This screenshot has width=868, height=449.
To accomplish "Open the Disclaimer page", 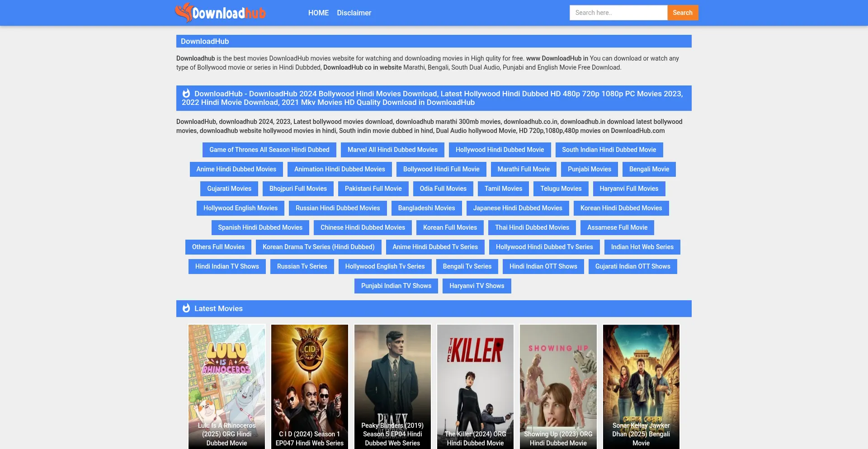I will [x=354, y=13].
